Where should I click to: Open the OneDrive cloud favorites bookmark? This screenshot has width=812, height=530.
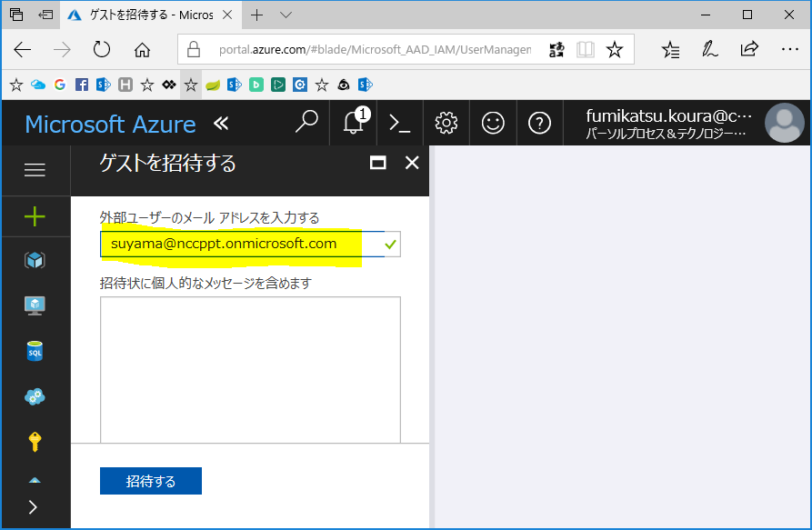(38, 85)
